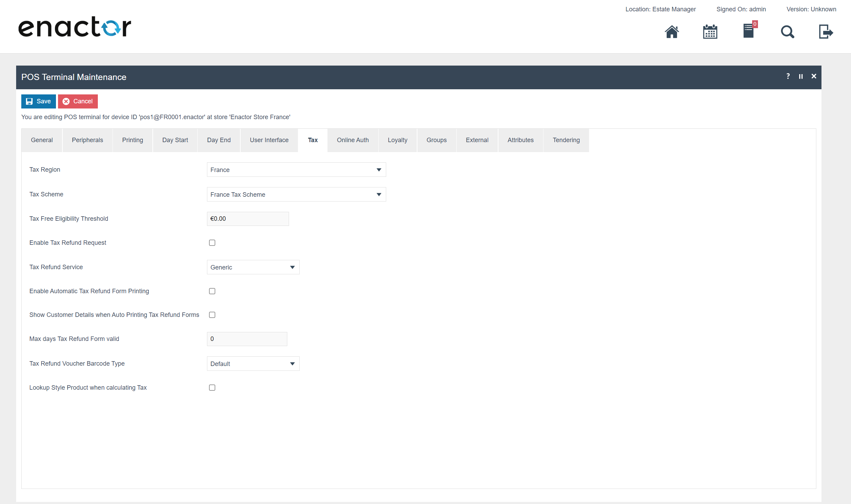
Task: Go to the Home icon
Action: 671,32
